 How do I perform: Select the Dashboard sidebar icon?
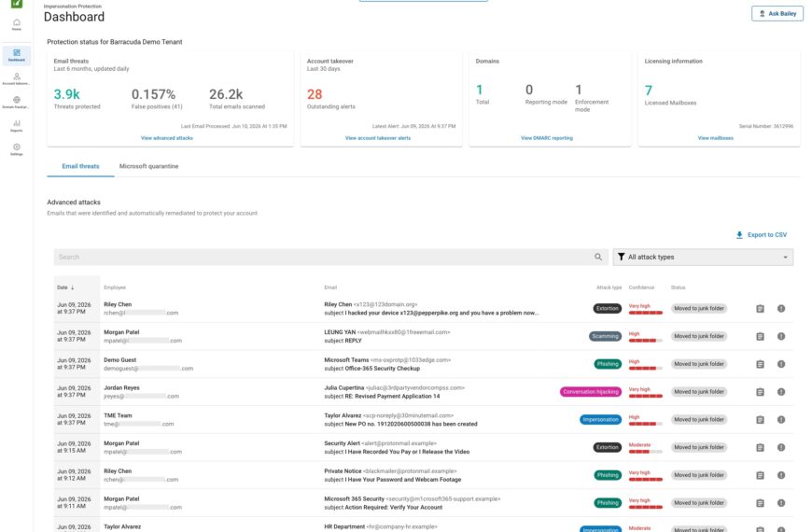(17, 55)
